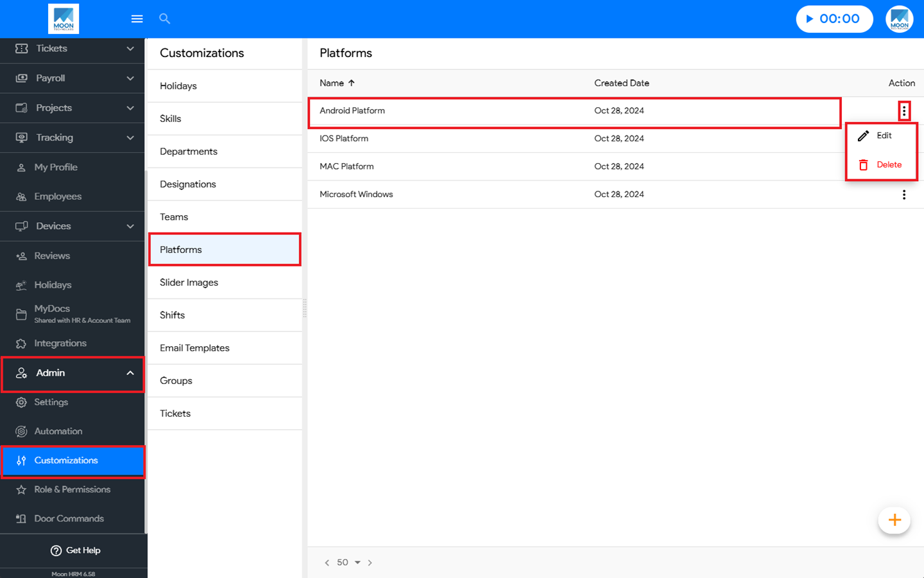
Task: Expand the Tracking chevron
Action: 130,137
